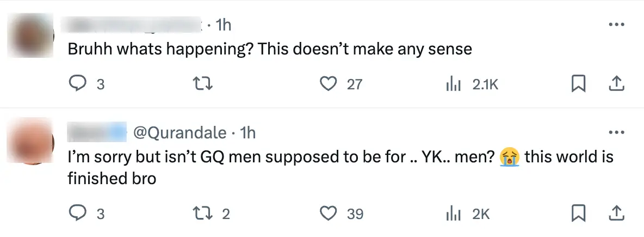Like the @Qurandale tweet
Viewport: 644px width, 237px height.
327,214
